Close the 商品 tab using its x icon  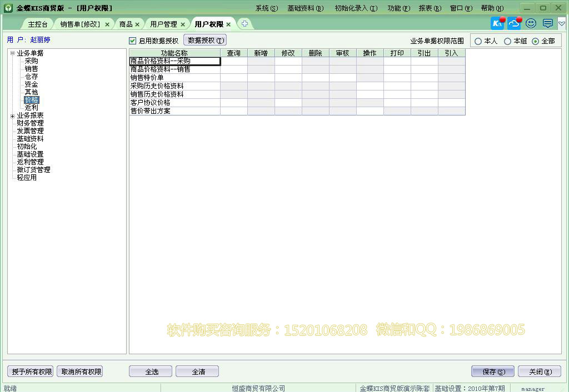click(137, 24)
